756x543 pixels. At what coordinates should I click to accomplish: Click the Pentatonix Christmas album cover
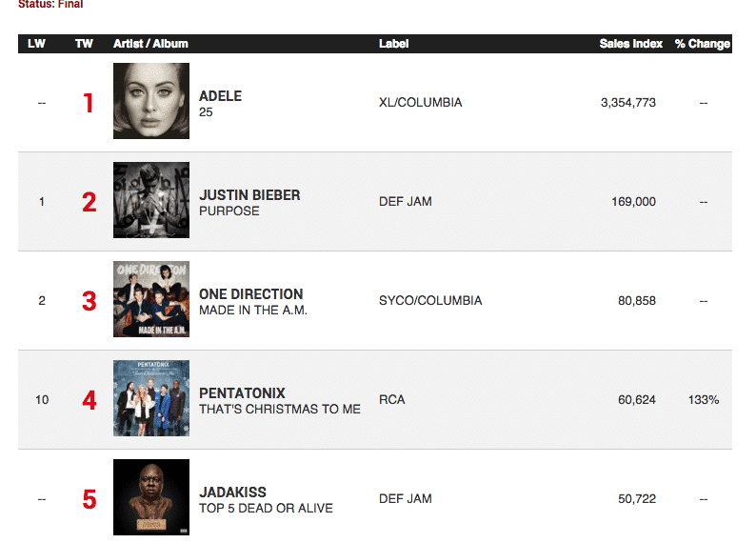pyautogui.click(x=150, y=398)
